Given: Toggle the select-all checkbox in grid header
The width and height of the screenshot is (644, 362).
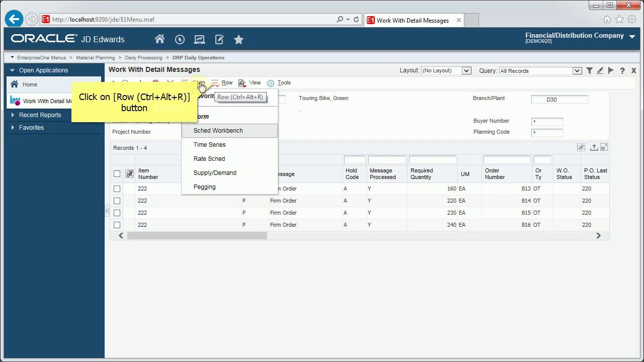Looking at the screenshot, I should point(117,173).
